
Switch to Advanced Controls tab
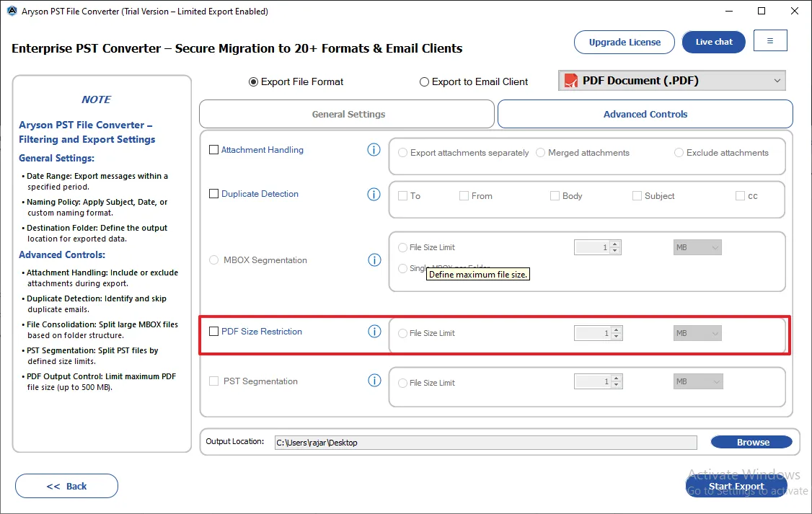tap(645, 114)
